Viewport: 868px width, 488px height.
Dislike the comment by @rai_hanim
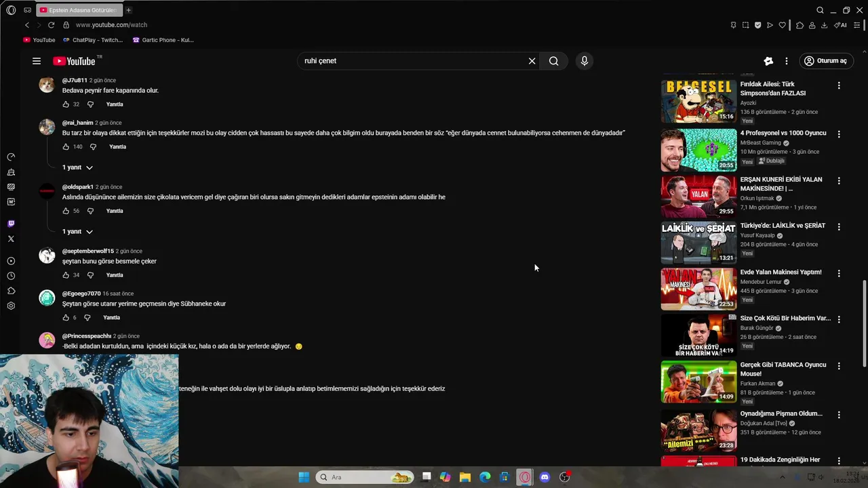93,147
